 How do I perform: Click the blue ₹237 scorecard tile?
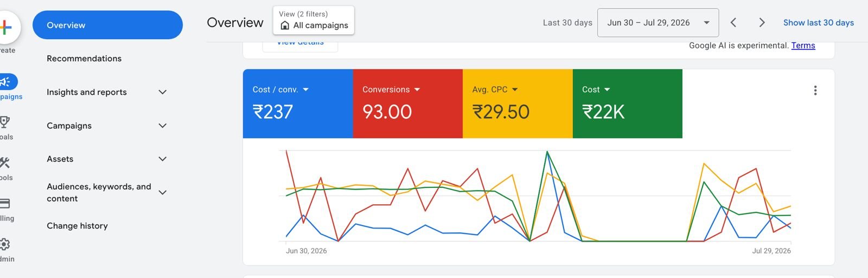point(298,104)
